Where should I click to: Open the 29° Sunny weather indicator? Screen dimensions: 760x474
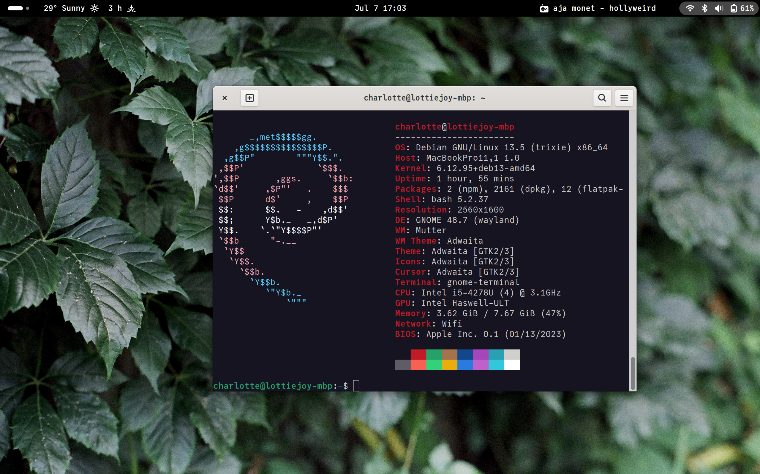(x=71, y=8)
